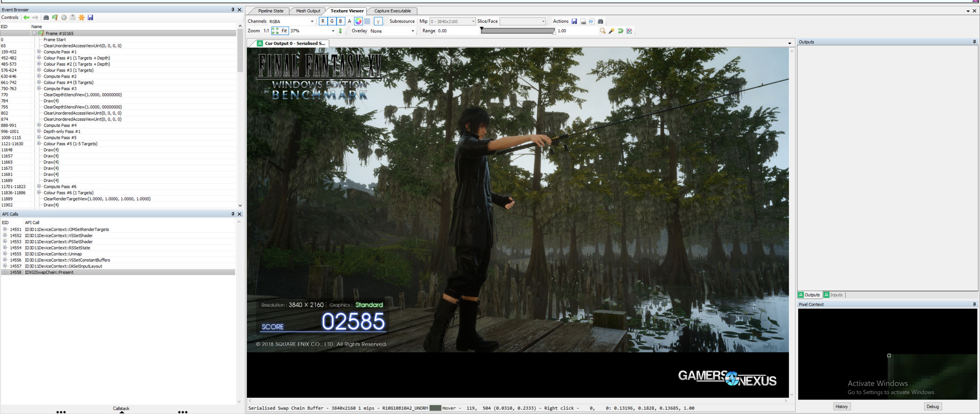
Task: Switch to the Pipeline State tab
Action: pos(270,11)
